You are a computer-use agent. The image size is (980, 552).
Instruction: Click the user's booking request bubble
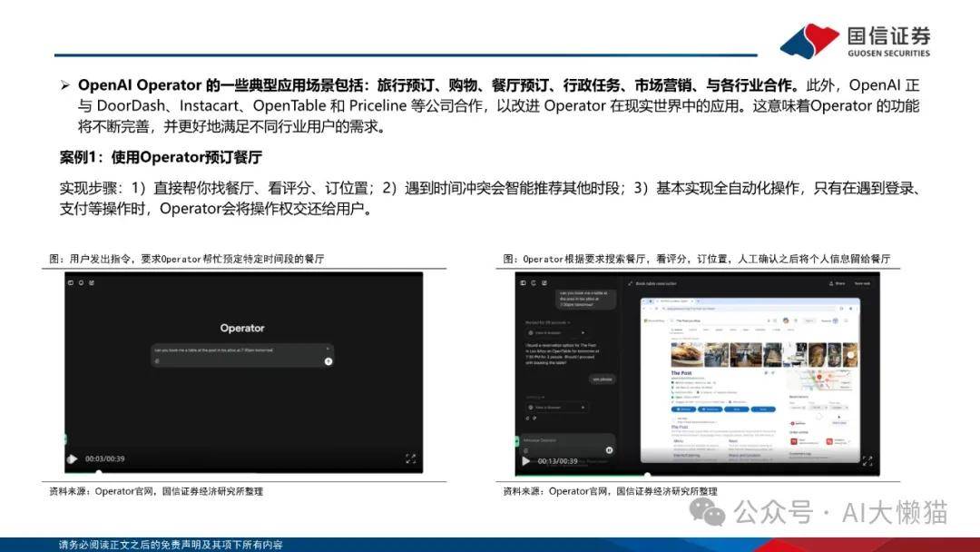coord(583,299)
